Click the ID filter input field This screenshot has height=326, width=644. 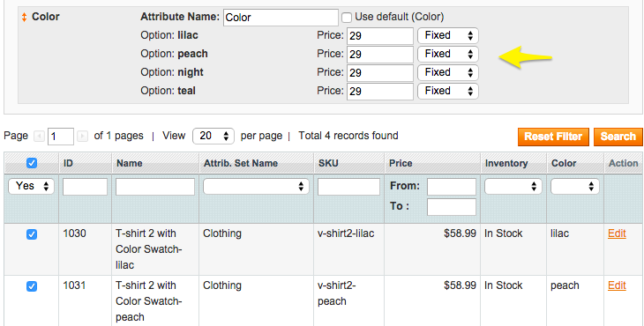click(x=85, y=187)
